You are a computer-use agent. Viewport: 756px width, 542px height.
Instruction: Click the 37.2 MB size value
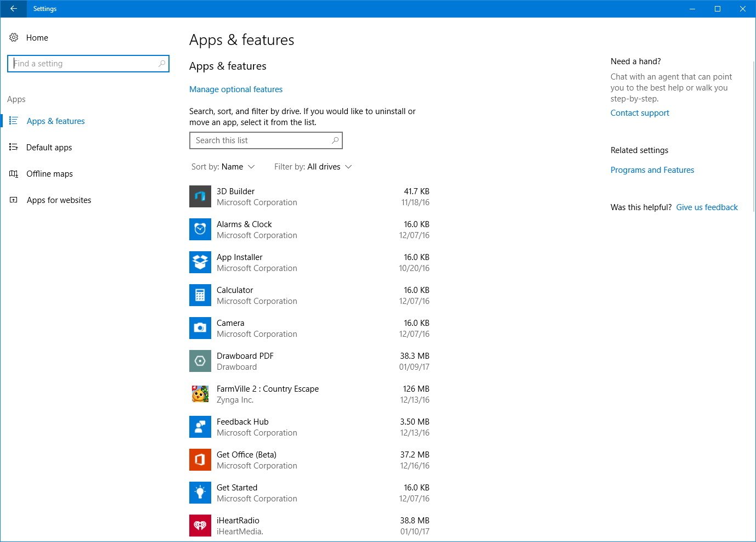[x=415, y=455]
